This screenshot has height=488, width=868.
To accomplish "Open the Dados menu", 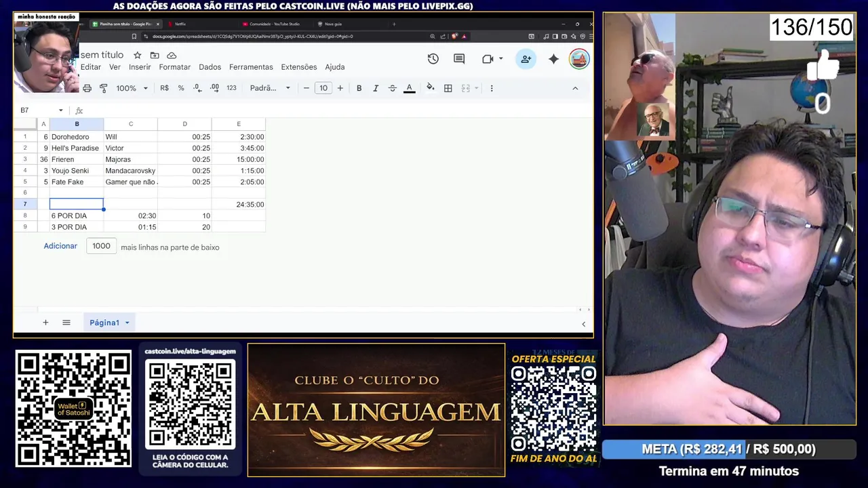I will coord(210,67).
